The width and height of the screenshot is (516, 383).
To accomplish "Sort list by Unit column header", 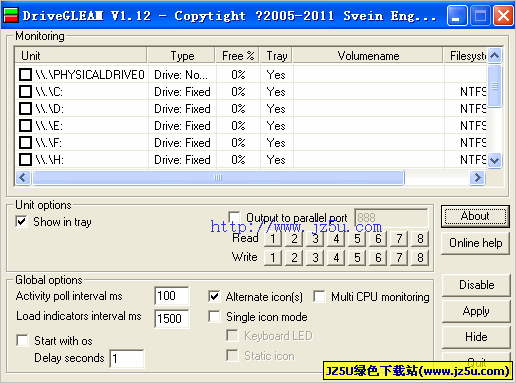I will 81,55.
